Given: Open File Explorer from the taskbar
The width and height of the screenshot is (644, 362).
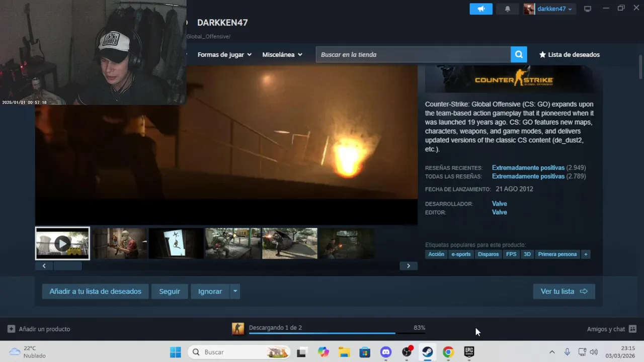Looking at the screenshot, I should (344, 352).
